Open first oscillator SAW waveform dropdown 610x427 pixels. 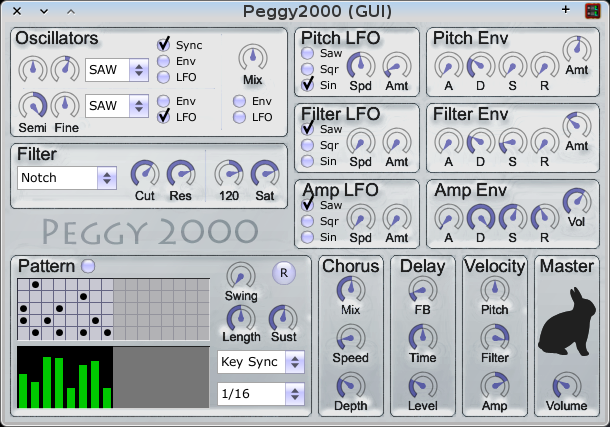pyautogui.click(x=117, y=70)
